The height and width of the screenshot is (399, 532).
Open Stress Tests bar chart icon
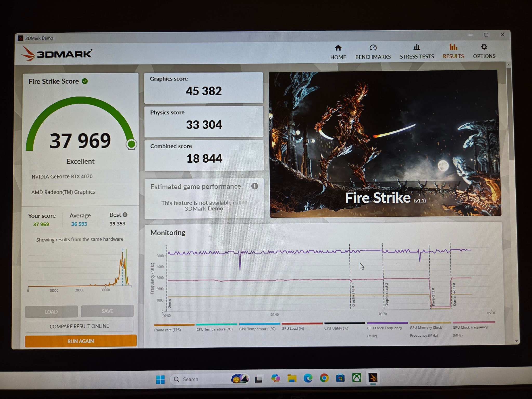[417, 47]
